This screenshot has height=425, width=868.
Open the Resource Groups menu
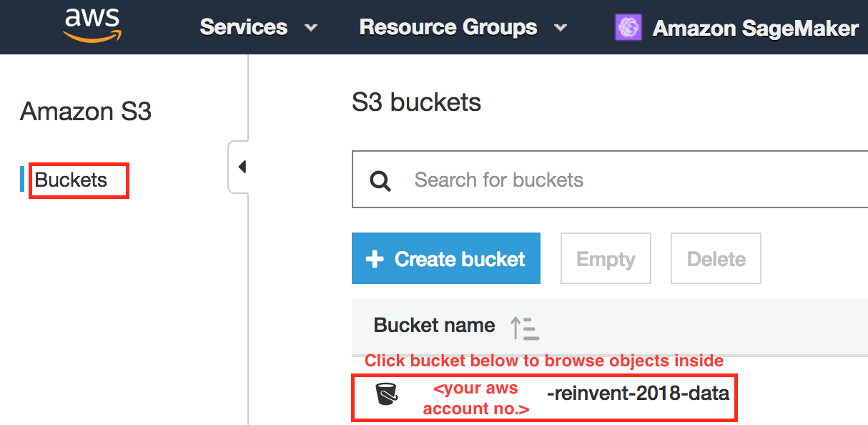pos(448,27)
